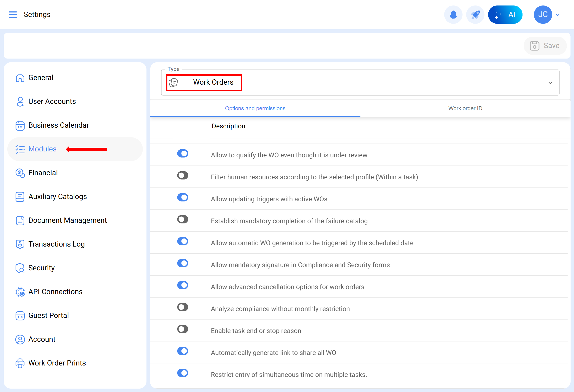The width and height of the screenshot is (574, 392).
Task: Click the Financial sidebar icon
Action: [20, 173]
